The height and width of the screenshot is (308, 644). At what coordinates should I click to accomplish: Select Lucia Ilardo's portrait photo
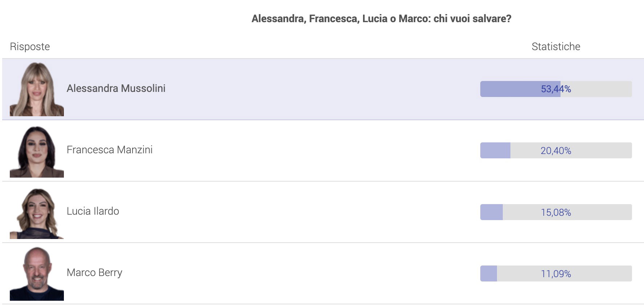[37, 213]
